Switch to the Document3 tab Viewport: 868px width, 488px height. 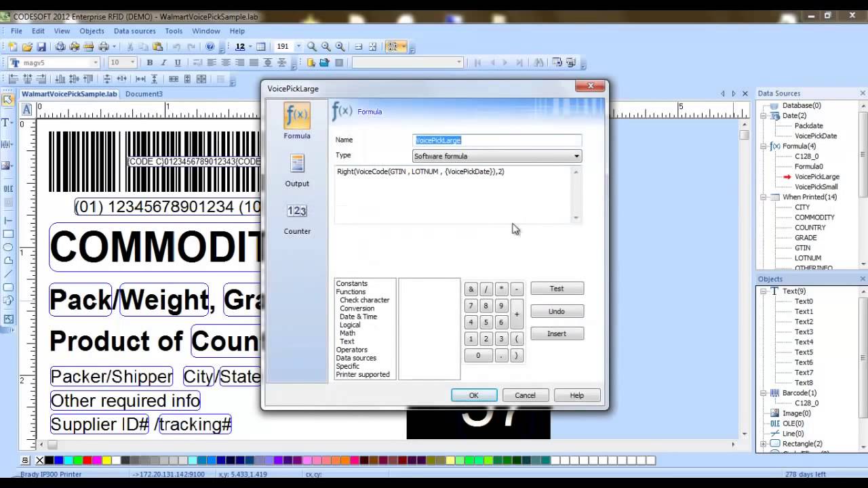click(x=144, y=94)
